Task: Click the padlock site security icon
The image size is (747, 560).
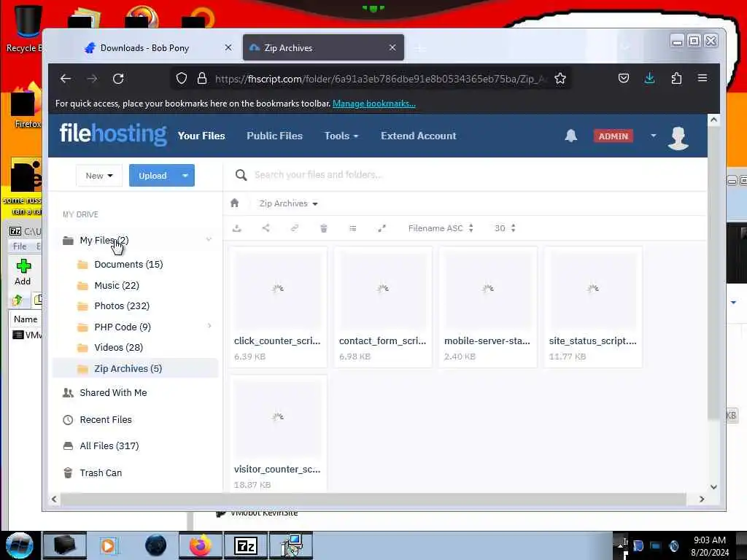Action: (202, 78)
